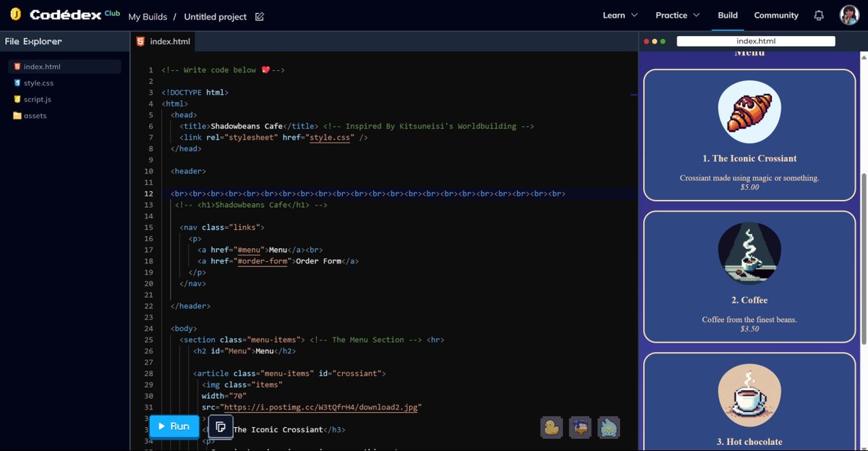
Task: Click the #order-form href in line 18
Action: coord(263,261)
